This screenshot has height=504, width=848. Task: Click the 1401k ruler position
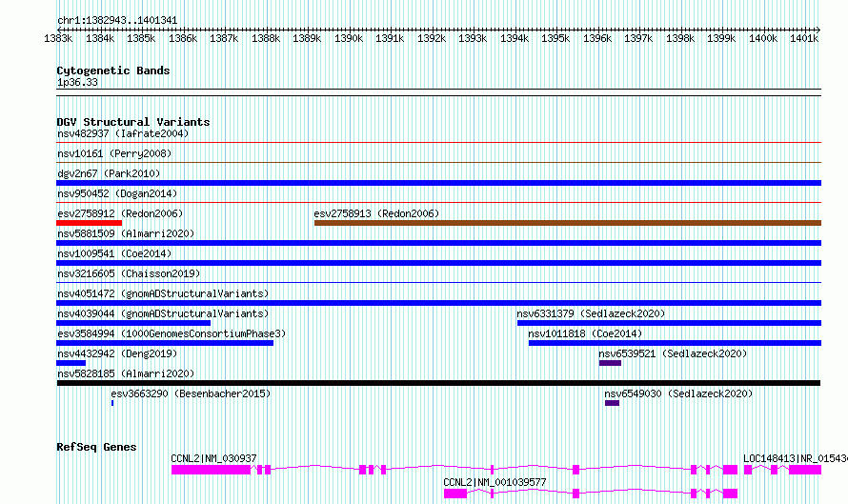coord(804,38)
